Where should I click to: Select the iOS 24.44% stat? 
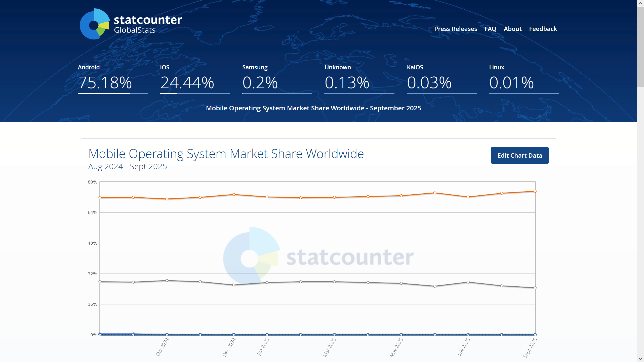[x=187, y=82]
